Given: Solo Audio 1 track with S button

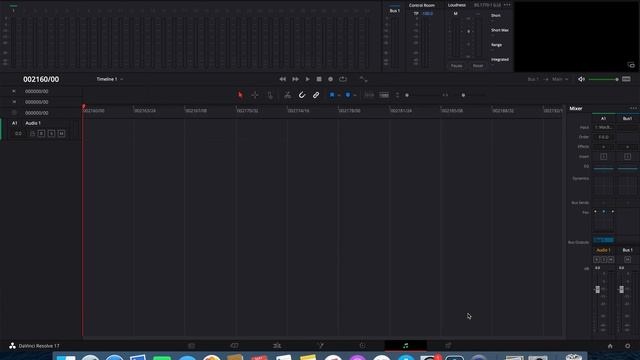Looking at the screenshot, I should coord(51,133).
